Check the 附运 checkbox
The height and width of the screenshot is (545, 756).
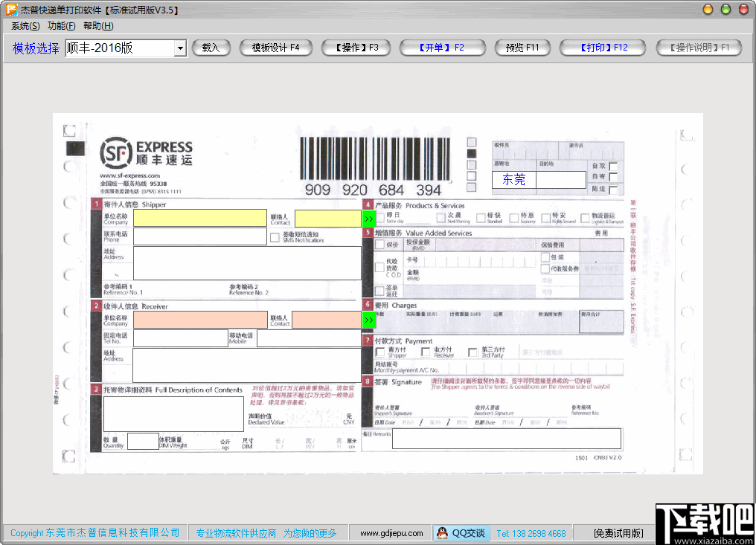pos(613,190)
